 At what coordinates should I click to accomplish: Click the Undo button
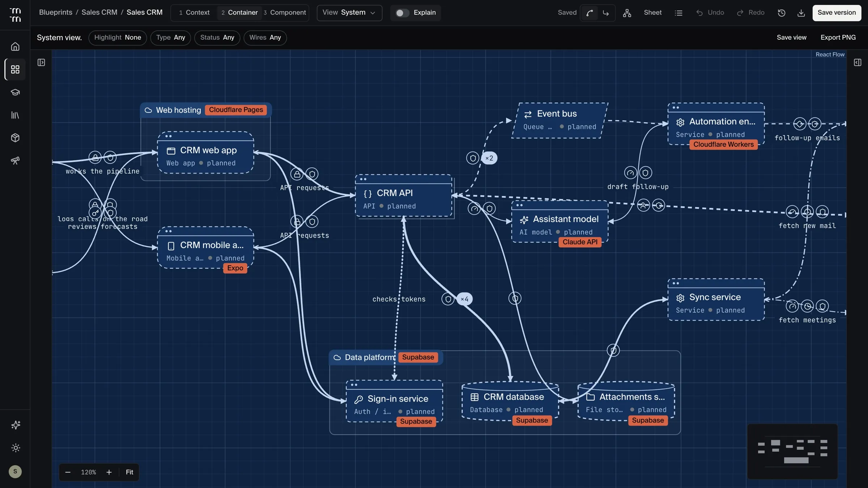click(710, 13)
